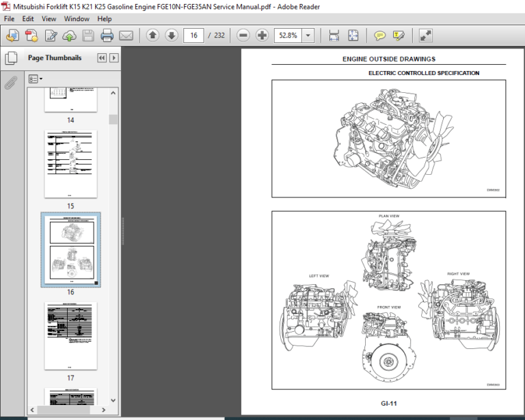Click the Email envelope icon
Image resolution: width=525 pixels, height=420 pixels.
[126, 36]
